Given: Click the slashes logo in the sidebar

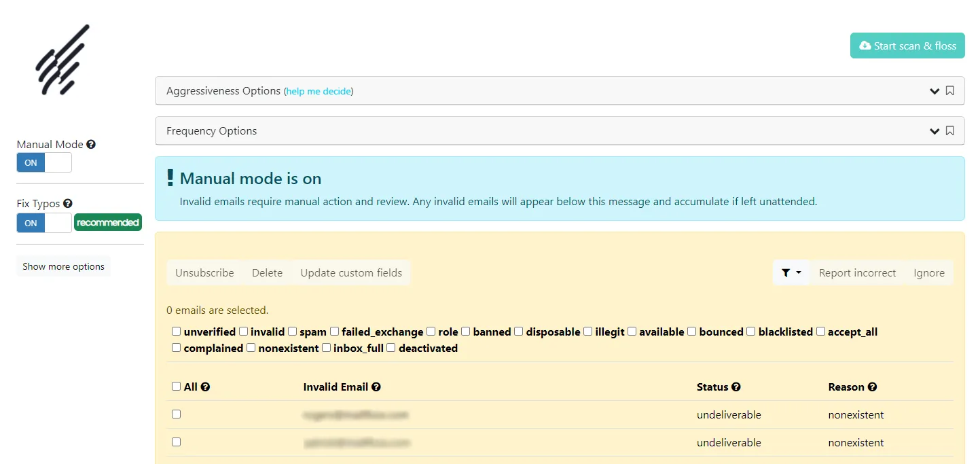Looking at the screenshot, I should click(x=62, y=59).
